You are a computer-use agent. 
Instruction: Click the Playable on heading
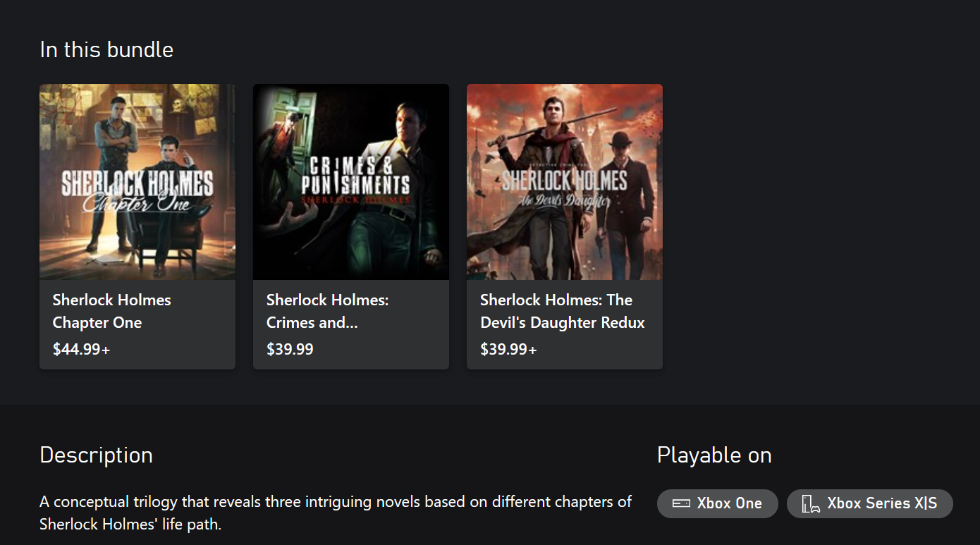coord(714,455)
